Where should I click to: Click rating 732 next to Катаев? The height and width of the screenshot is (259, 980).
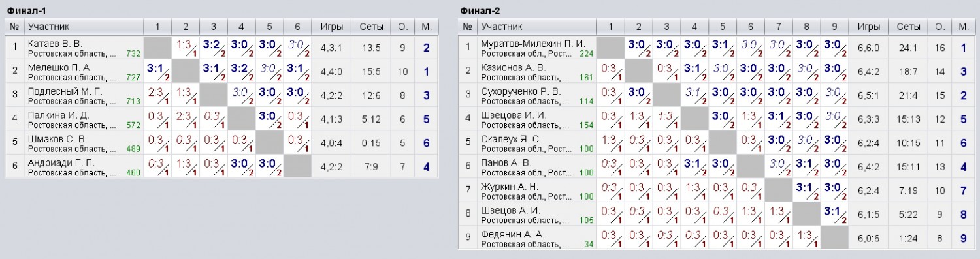point(134,53)
